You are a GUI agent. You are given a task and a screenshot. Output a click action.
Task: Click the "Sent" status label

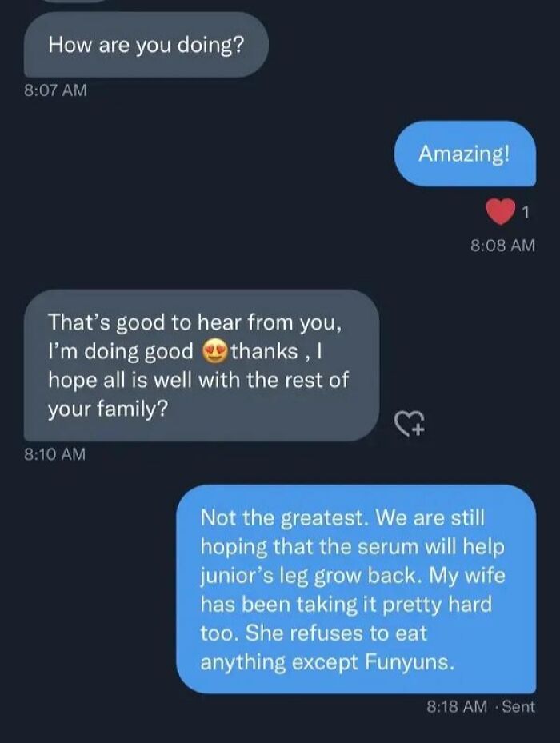point(518,706)
